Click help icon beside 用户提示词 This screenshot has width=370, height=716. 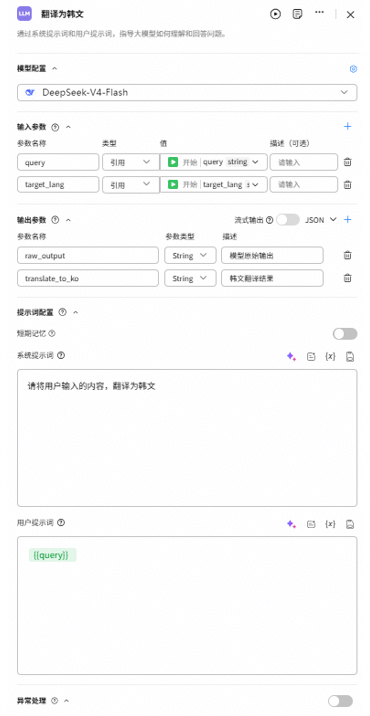click(x=61, y=522)
